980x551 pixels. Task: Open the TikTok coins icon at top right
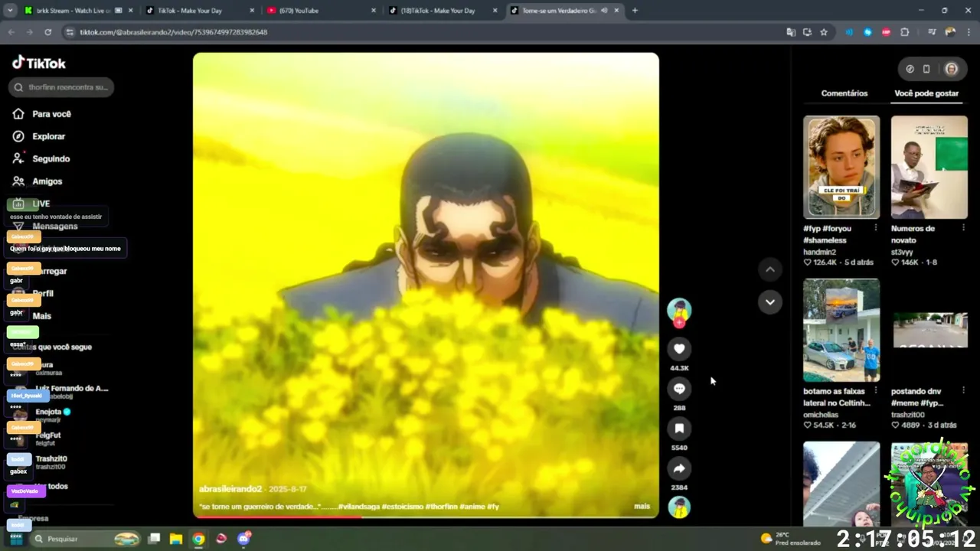pos(910,69)
